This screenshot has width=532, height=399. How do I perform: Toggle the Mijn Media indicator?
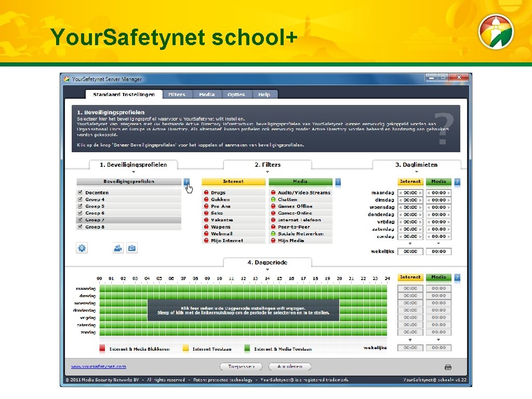[x=273, y=241]
